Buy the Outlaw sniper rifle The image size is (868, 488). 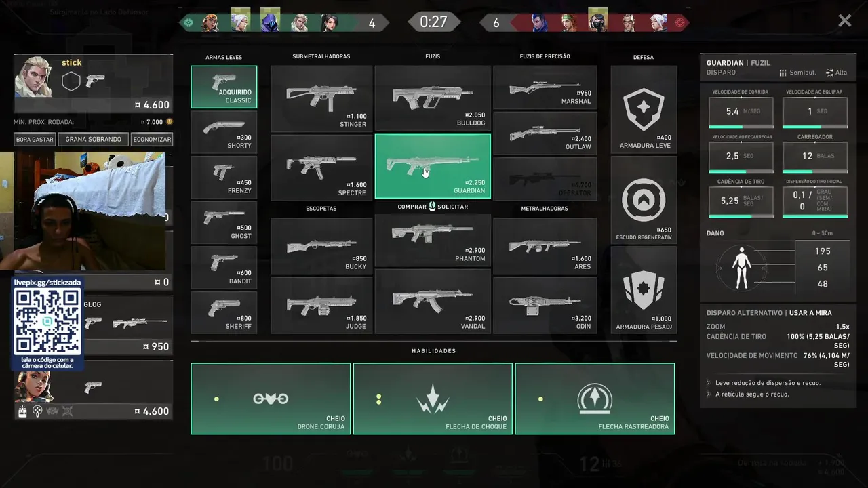point(545,134)
